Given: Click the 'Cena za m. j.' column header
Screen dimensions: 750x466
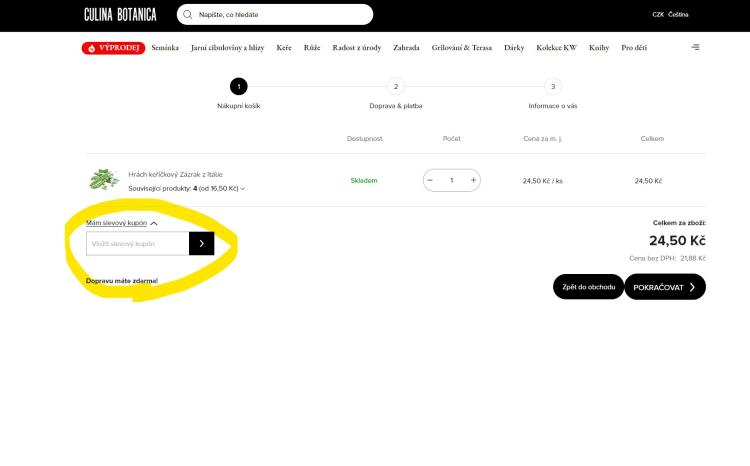Looking at the screenshot, I should tap(542, 139).
